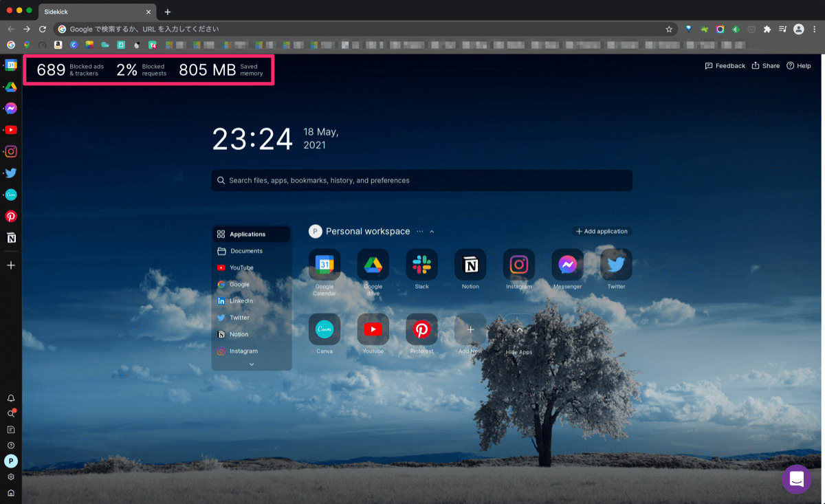Select Applications in the category list
This screenshot has width=825, height=504.
(252, 234)
